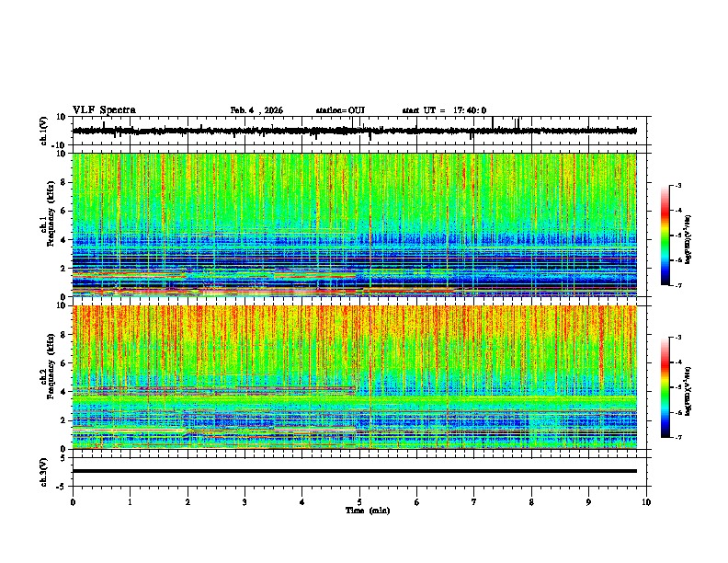
Task: Pick the ch.1 spectrogram color scale bar
Action: 665,236
